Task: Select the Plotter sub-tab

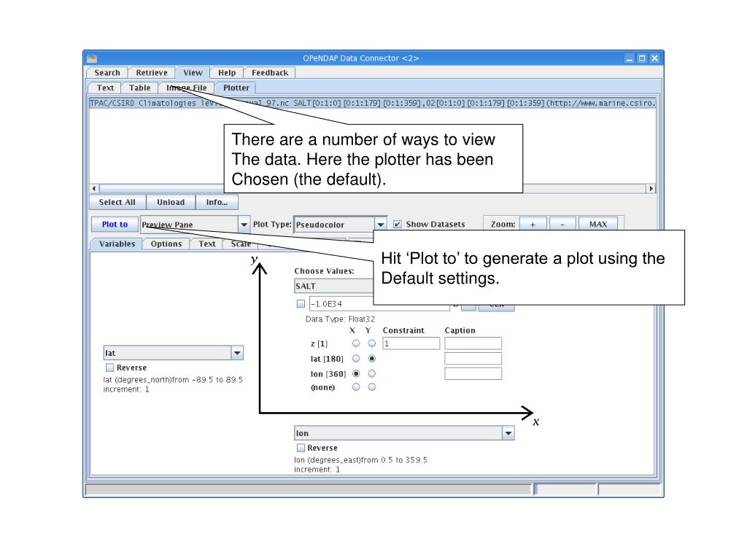Action: click(236, 87)
